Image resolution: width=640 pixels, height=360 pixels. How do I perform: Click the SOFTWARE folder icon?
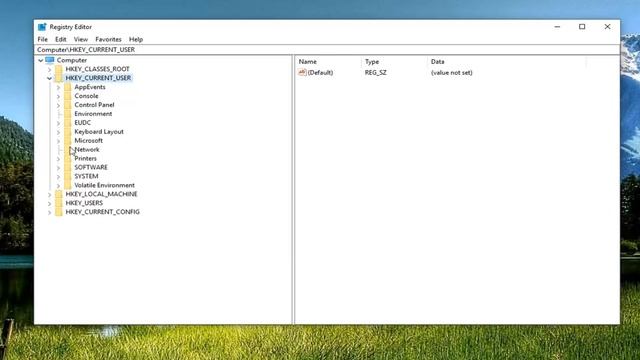[x=68, y=167]
